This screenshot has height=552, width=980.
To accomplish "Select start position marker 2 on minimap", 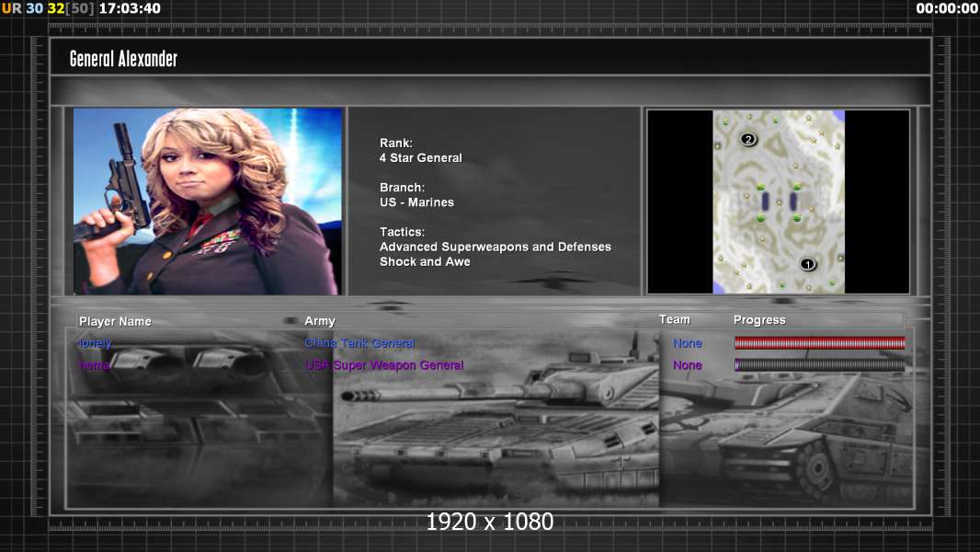I will [x=748, y=140].
